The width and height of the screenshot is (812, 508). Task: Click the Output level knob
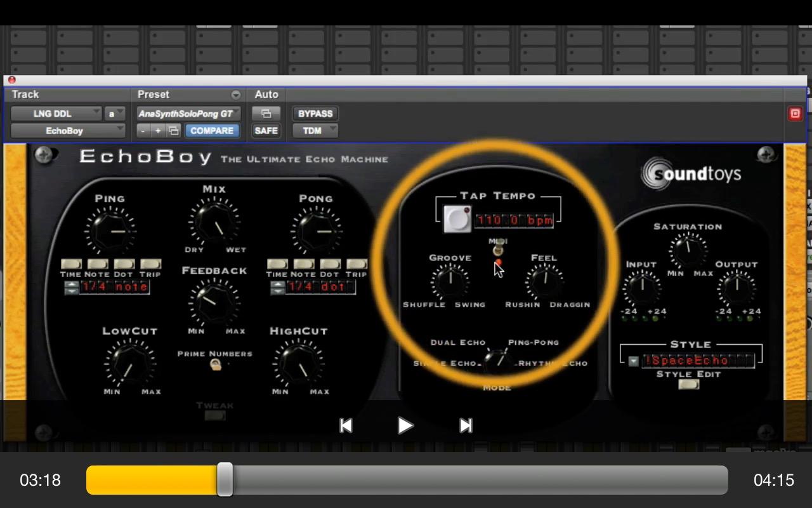(736, 289)
